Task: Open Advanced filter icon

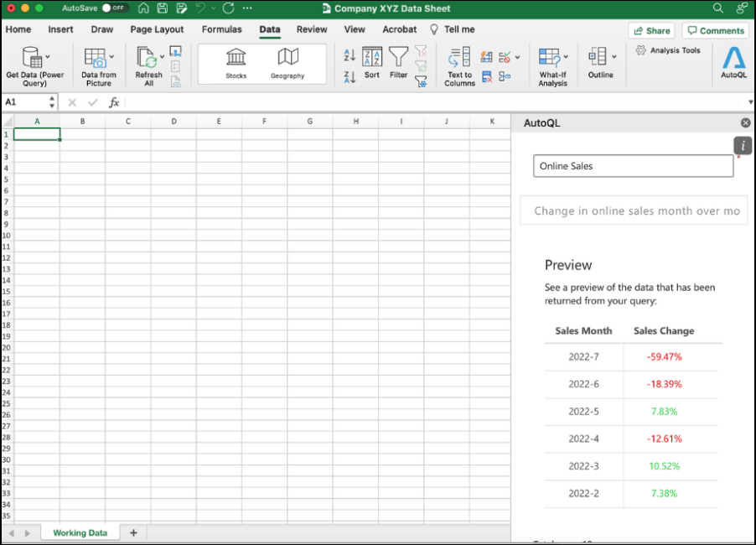Action: [421, 81]
